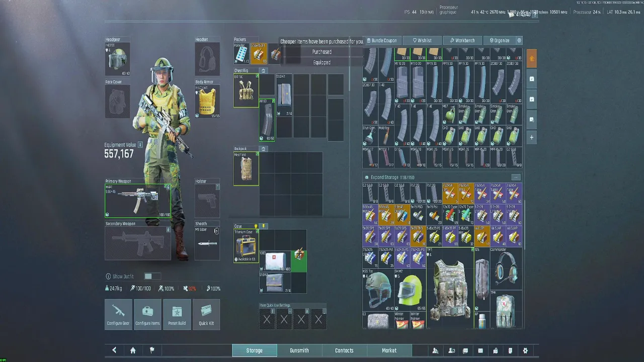Click the 24.7kg weight stat
This screenshot has height=362, width=644.
[x=114, y=289]
